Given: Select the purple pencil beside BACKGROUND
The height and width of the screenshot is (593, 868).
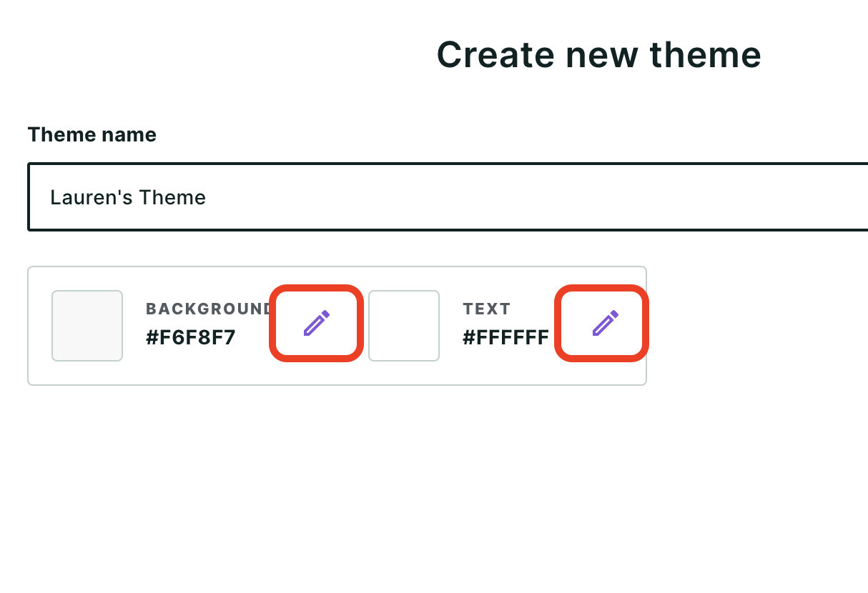Looking at the screenshot, I should pos(316,323).
